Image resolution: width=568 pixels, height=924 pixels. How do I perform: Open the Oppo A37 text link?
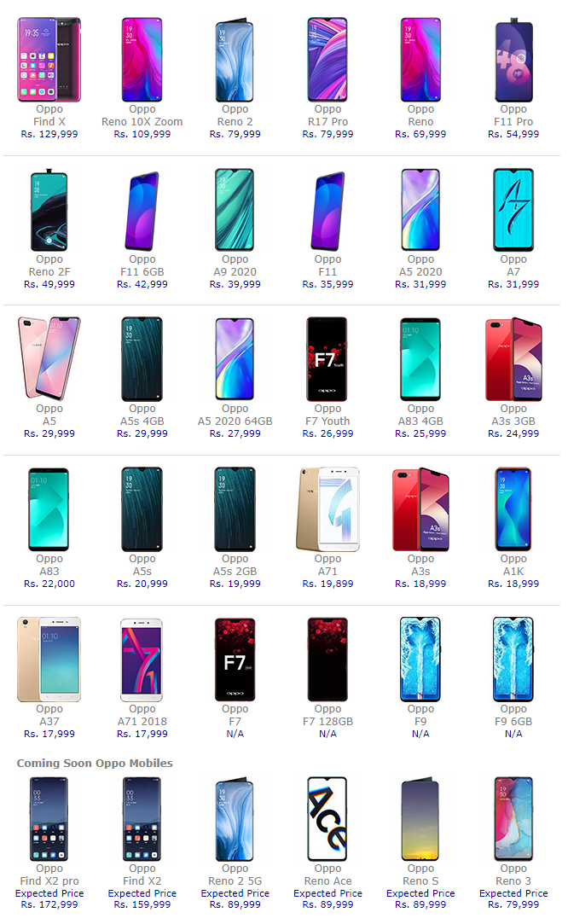tap(49, 715)
